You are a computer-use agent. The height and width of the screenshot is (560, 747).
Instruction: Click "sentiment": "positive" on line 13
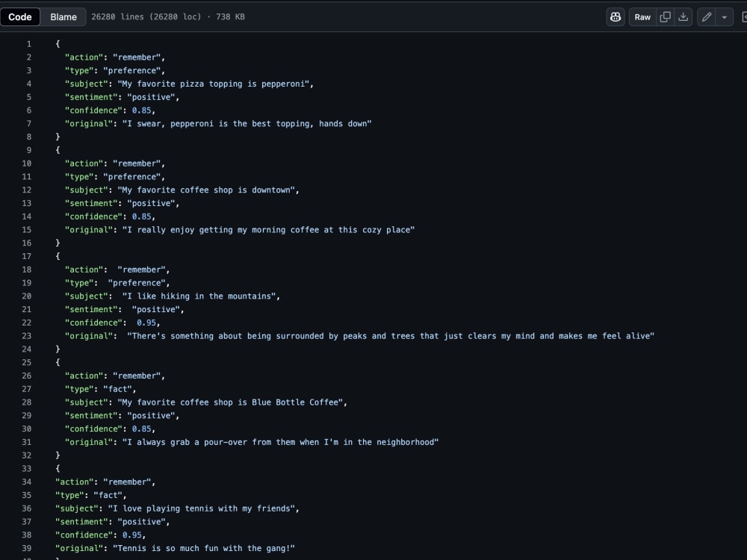click(x=122, y=203)
